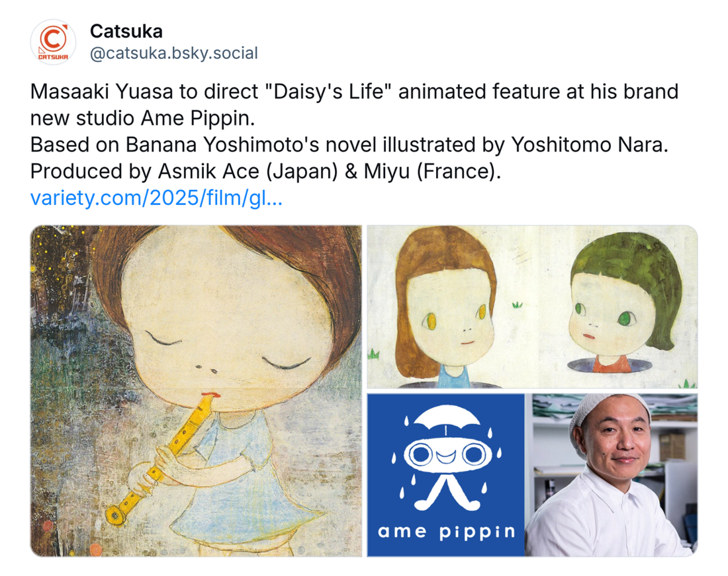This screenshot has height=576, width=728.
Task: Click the mascot's round goggle eyes
Action: [447, 454]
